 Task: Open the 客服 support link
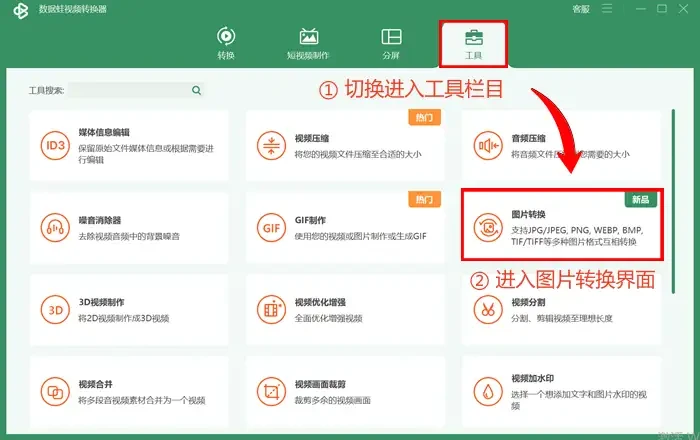[x=581, y=9]
